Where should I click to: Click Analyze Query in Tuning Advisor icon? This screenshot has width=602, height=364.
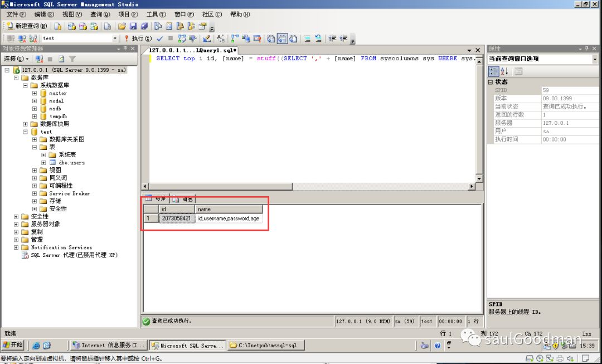[192, 38]
